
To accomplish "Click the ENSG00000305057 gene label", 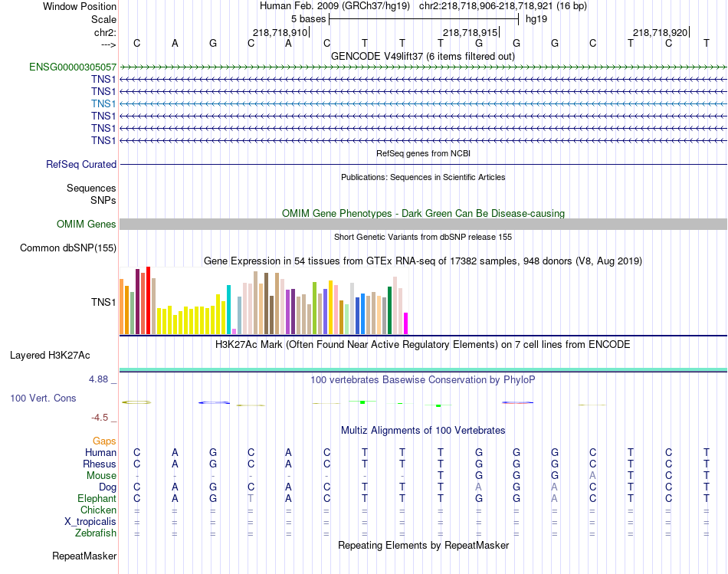I will point(73,67).
